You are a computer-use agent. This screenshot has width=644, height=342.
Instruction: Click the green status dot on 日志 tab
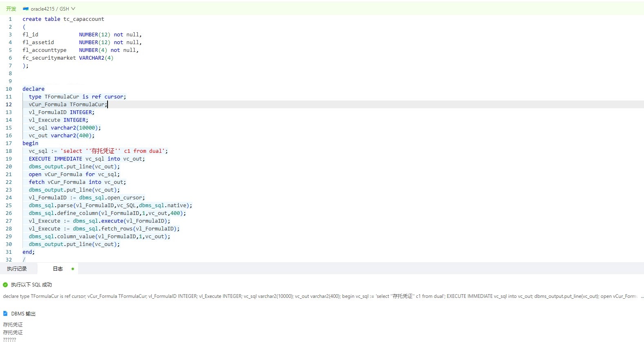[x=73, y=269]
